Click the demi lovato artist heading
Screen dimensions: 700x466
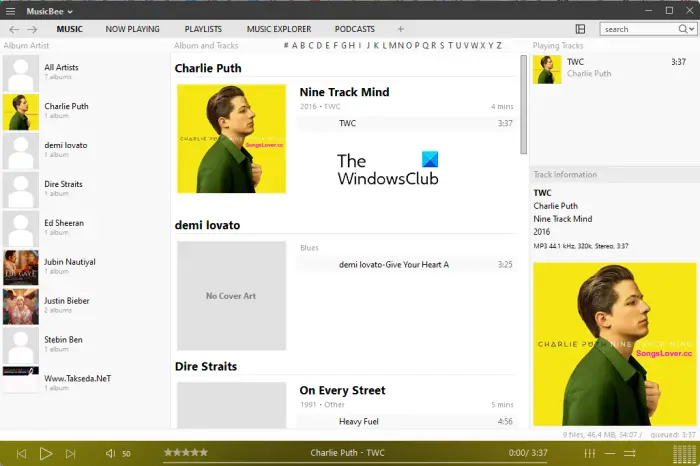pos(207,225)
